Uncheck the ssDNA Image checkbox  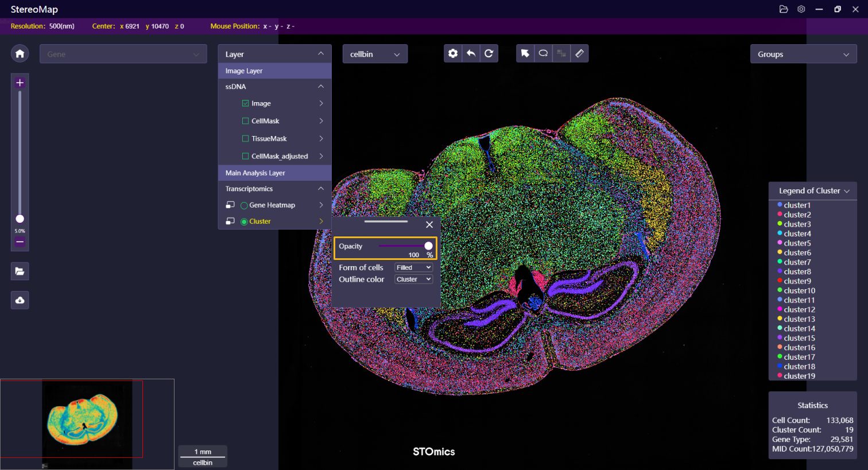(246, 103)
